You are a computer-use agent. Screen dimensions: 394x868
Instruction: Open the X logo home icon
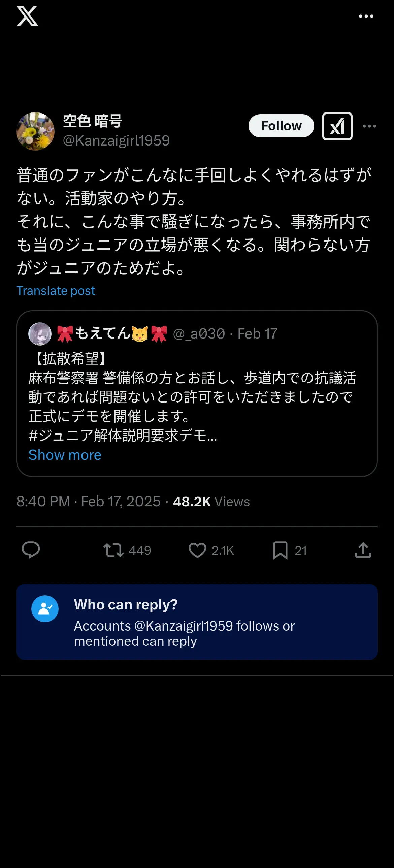point(27,16)
